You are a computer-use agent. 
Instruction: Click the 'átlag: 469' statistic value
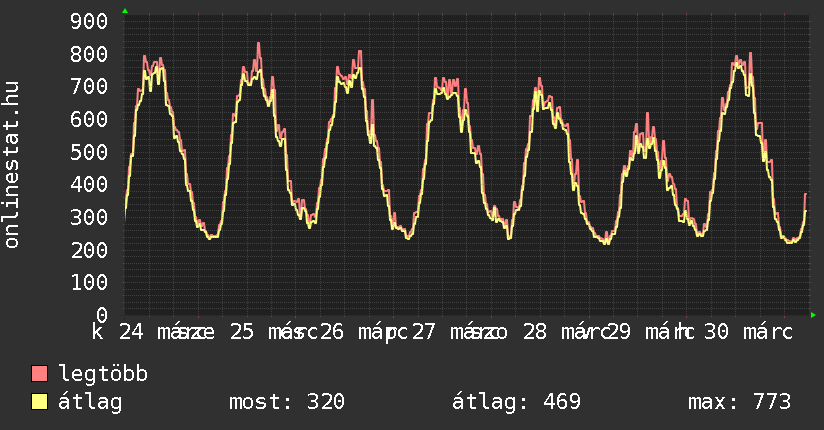pyautogui.click(x=517, y=402)
